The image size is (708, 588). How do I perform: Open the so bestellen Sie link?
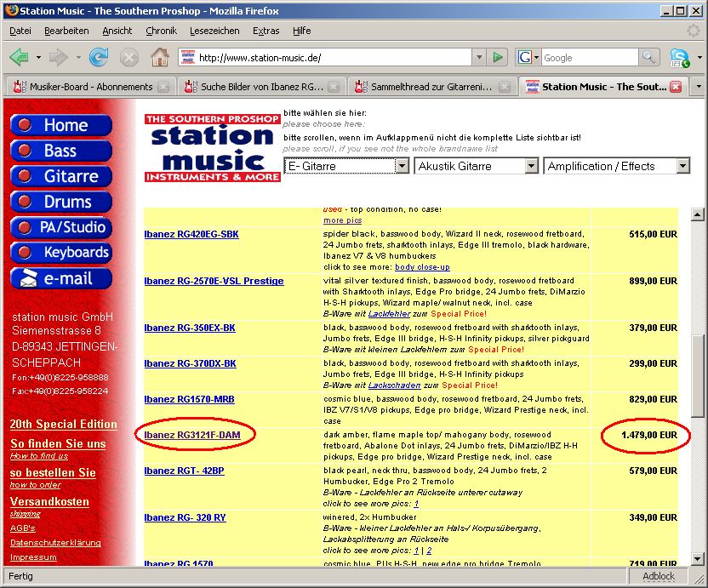[53, 473]
